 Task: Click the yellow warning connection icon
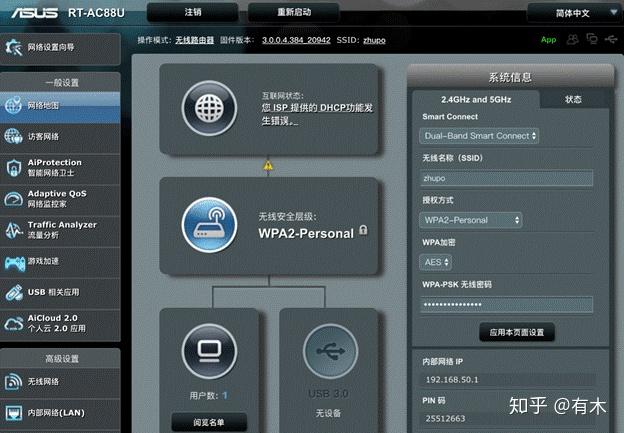coord(268,166)
